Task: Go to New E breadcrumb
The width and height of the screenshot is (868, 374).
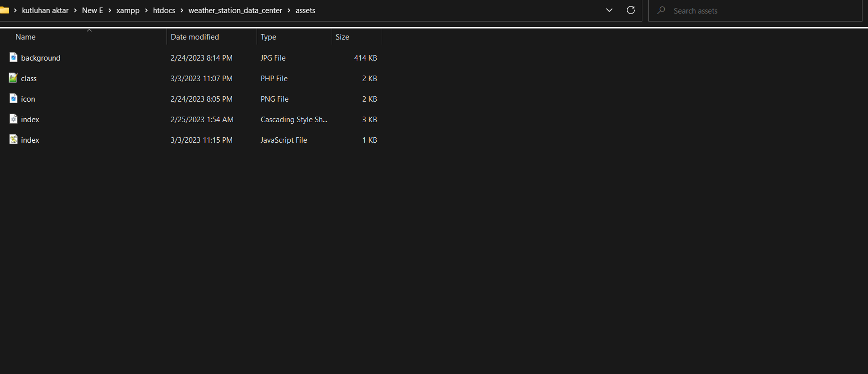Action: (x=93, y=11)
